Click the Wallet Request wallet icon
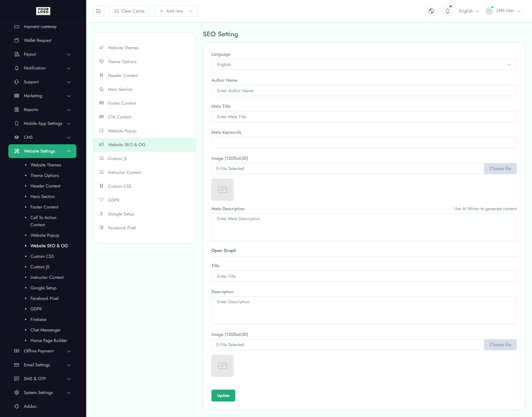The height and width of the screenshot is (417, 532). (x=17, y=40)
